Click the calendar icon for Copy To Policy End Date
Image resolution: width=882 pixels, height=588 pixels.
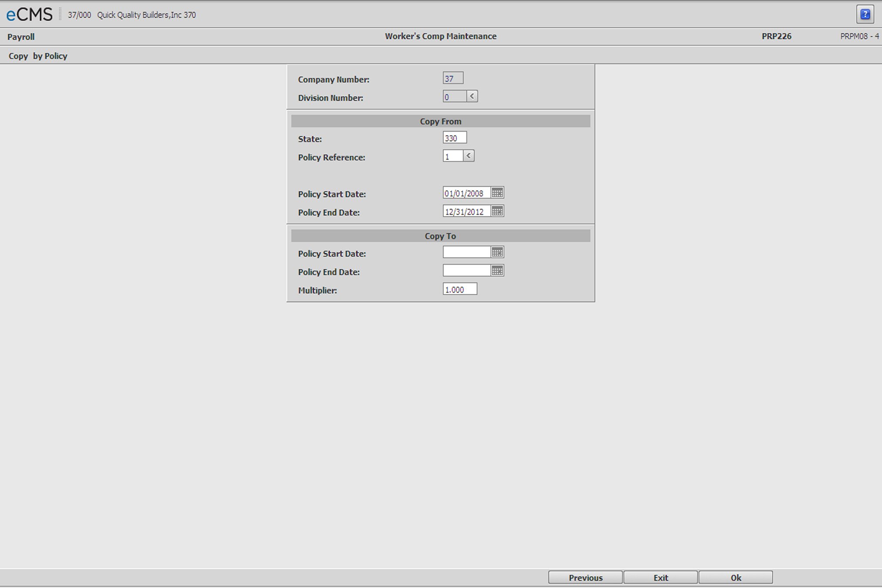(x=497, y=270)
